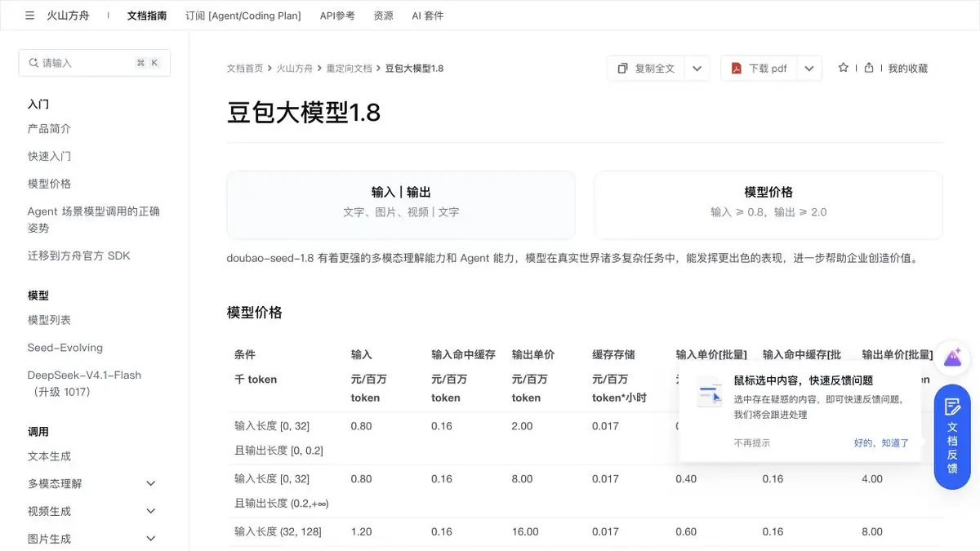This screenshot has width=980, height=551.
Task: Click the 16.00 output price cell
Action: pos(525,532)
